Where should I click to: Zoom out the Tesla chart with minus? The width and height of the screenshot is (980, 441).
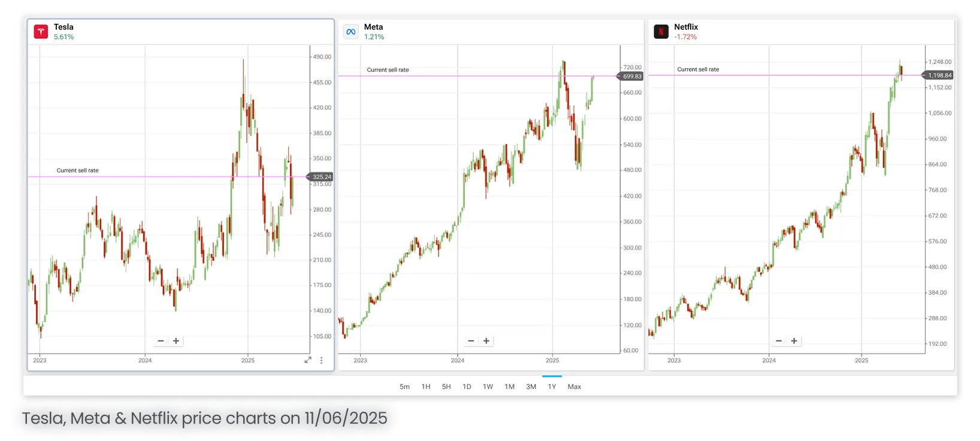161,341
